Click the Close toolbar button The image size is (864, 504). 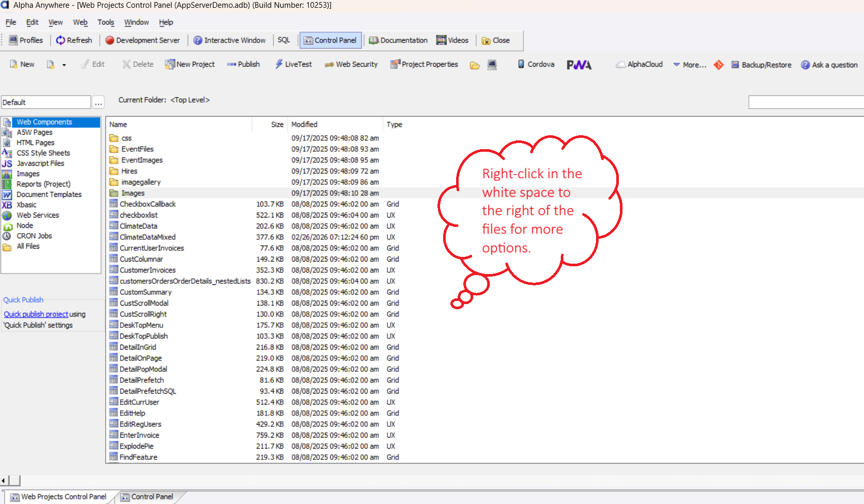click(496, 40)
